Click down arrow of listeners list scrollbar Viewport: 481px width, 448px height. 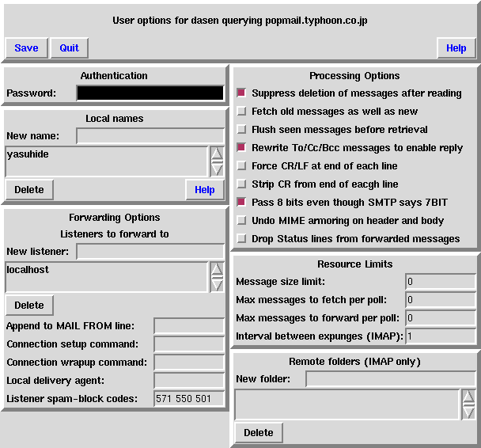(217, 285)
